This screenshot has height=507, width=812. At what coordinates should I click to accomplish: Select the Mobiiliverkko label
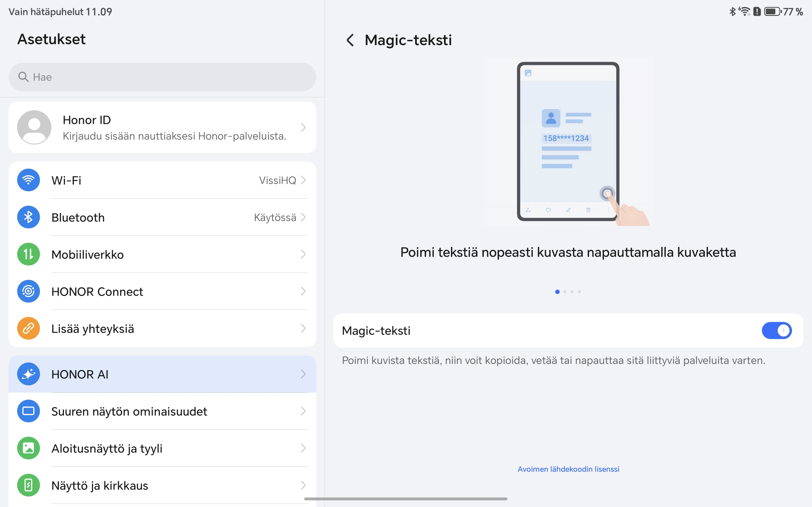pyautogui.click(x=88, y=254)
